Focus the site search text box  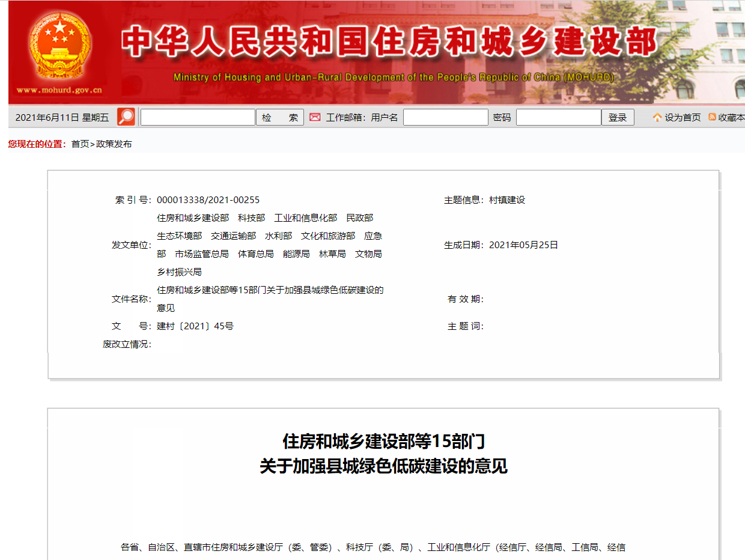(198, 117)
